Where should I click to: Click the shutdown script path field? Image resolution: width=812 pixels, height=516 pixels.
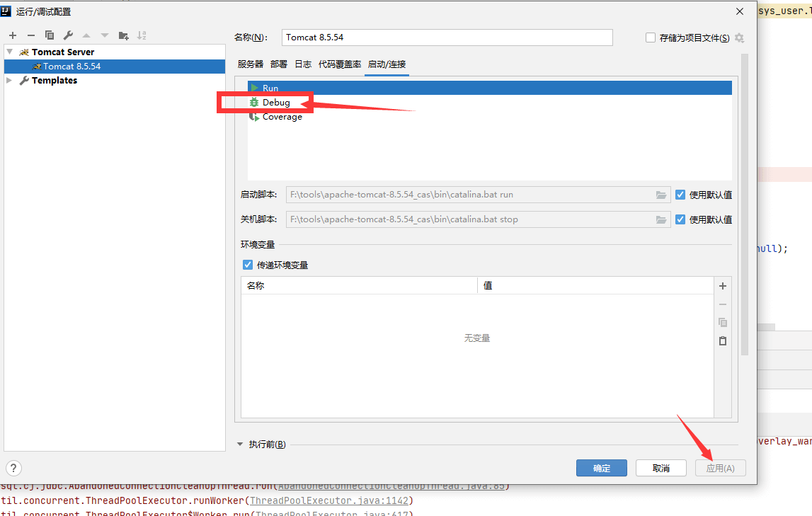(478, 219)
